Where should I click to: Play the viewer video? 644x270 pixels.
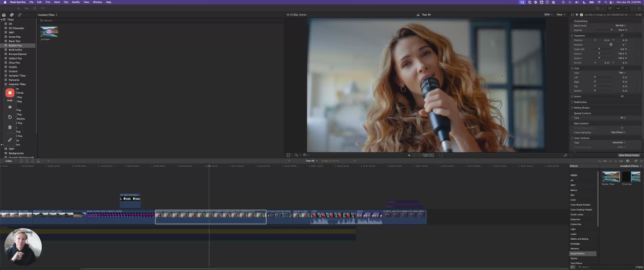point(409,155)
